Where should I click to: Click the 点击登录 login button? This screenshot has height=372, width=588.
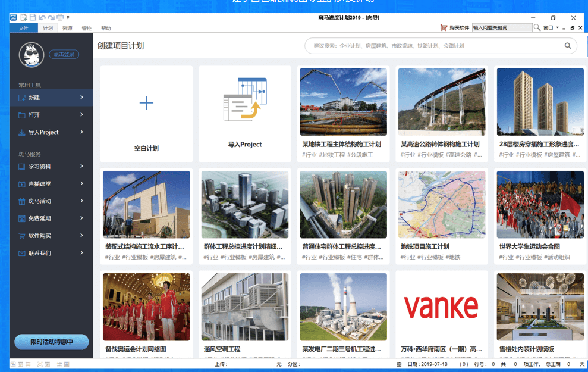click(64, 54)
